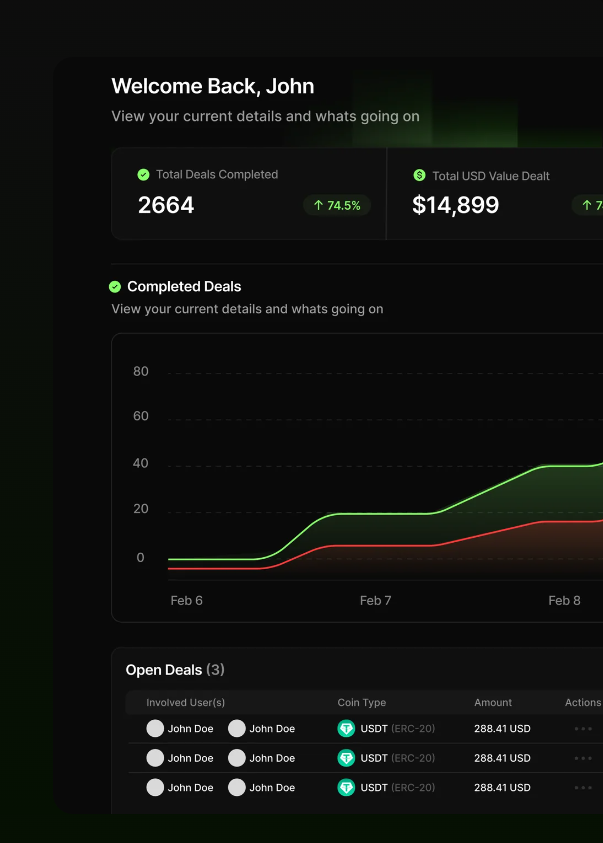
Task: Click the Amount column header
Action: click(493, 703)
